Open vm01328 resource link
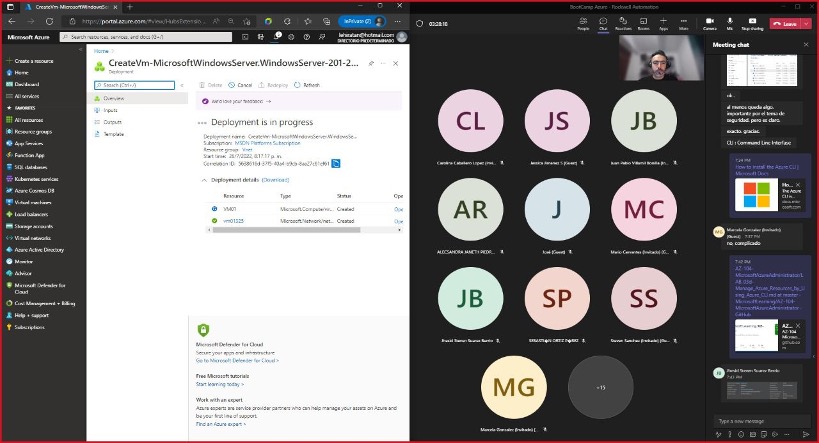Viewport: 819px width, 443px height. click(x=233, y=221)
